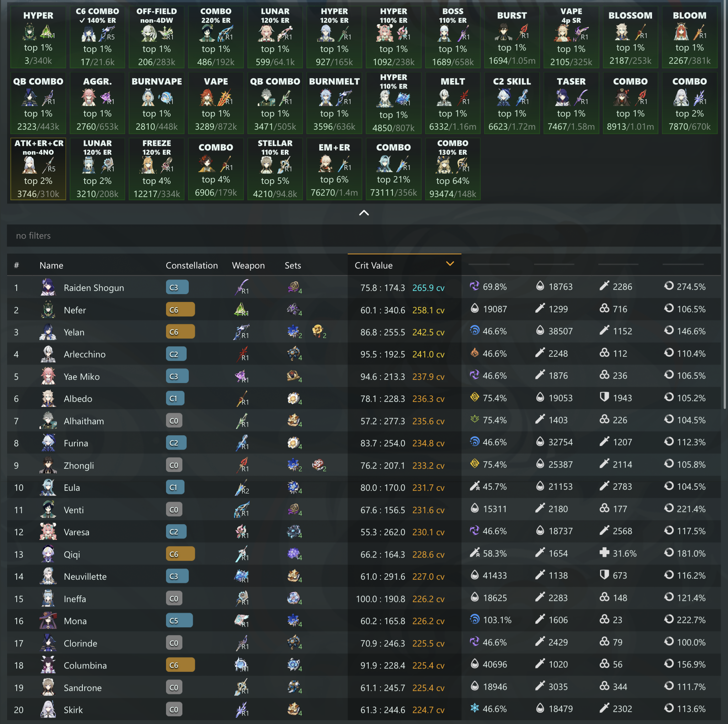Open the TASER leaderboard card
The height and width of the screenshot is (724, 728).
(x=571, y=103)
